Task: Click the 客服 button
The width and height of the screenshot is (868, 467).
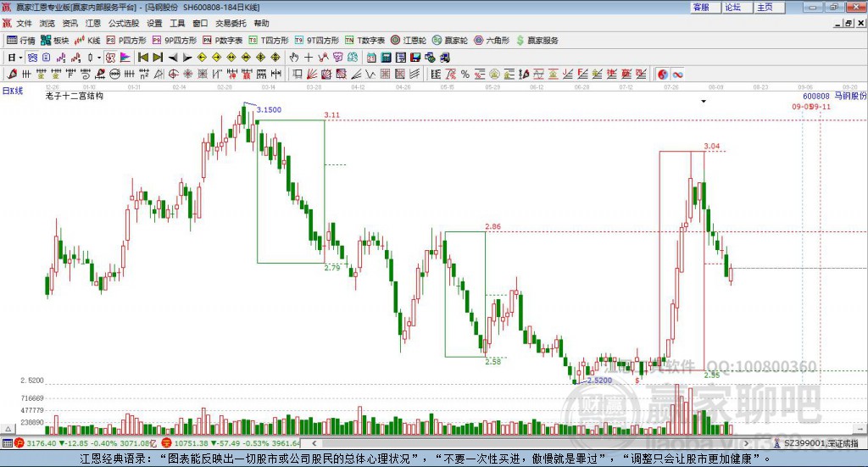Action: [x=704, y=7]
